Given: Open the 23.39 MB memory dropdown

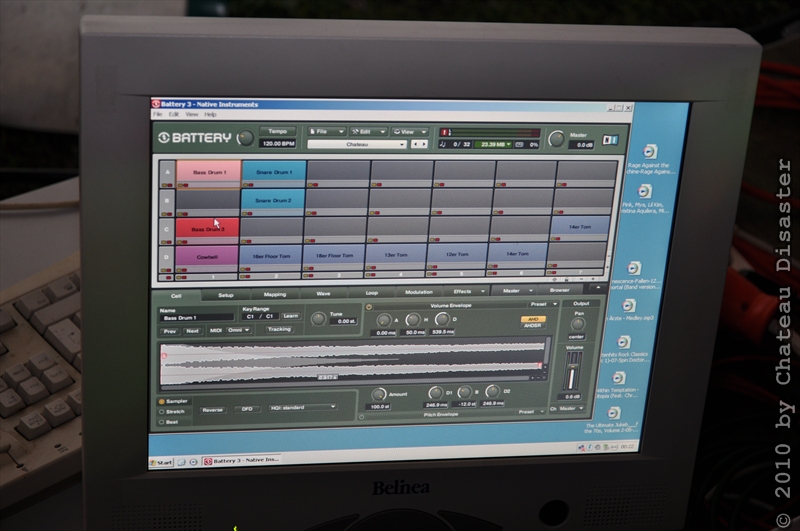Looking at the screenshot, I should click(493, 144).
